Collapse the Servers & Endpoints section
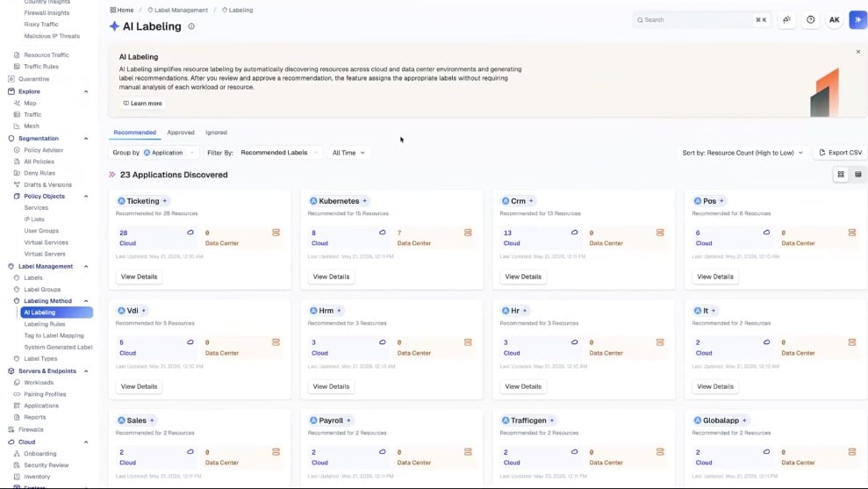The height and width of the screenshot is (489, 868). coord(86,371)
